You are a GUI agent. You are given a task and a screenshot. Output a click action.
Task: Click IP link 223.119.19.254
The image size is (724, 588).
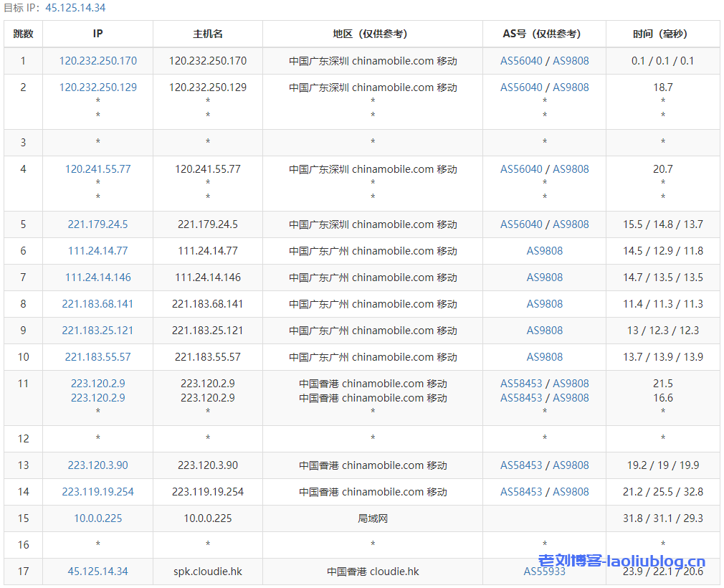click(x=97, y=492)
